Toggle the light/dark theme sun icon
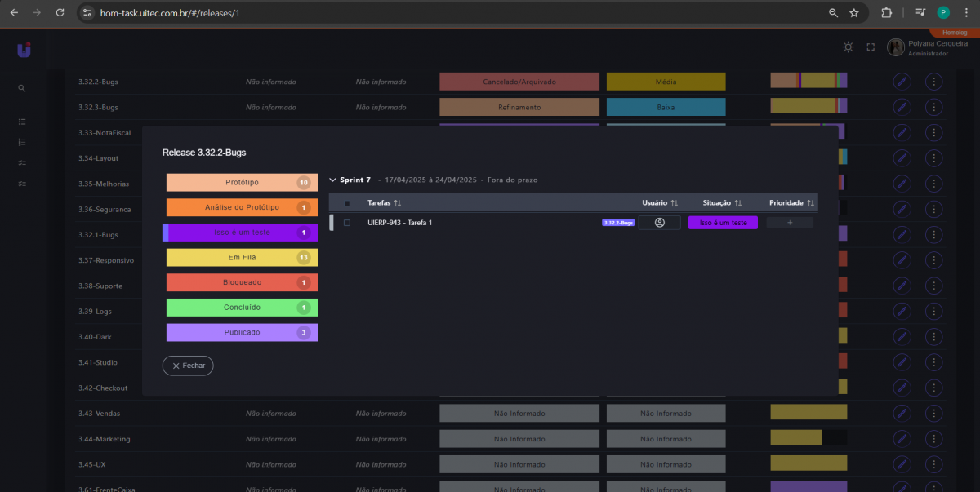The width and height of the screenshot is (980, 492). pos(849,47)
